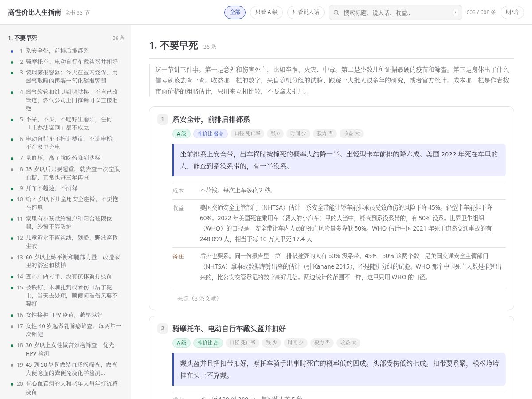The width and height of the screenshot is (532, 399).
Task: Go to sidebar item 10 儿童用安全座椅
Action: point(65,203)
